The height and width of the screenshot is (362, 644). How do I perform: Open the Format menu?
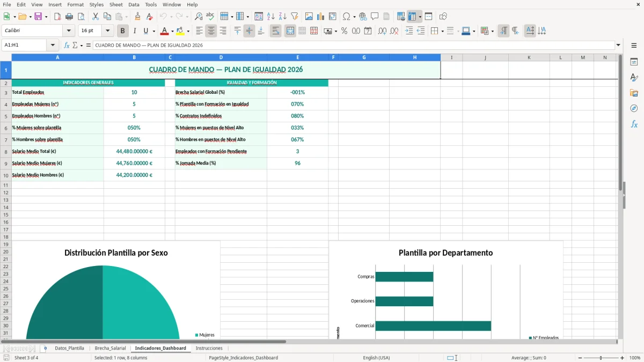pos(75,4)
